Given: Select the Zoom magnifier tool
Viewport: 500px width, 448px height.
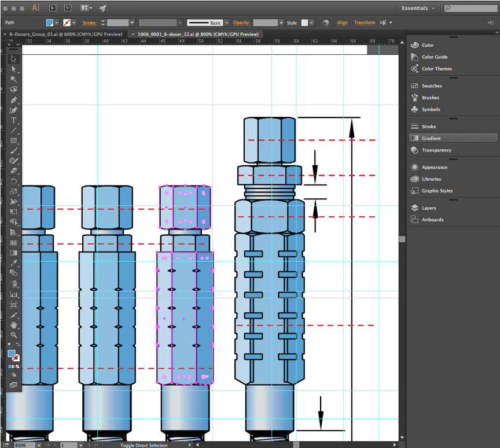Looking at the screenshot, I should (x=14, y=335).
